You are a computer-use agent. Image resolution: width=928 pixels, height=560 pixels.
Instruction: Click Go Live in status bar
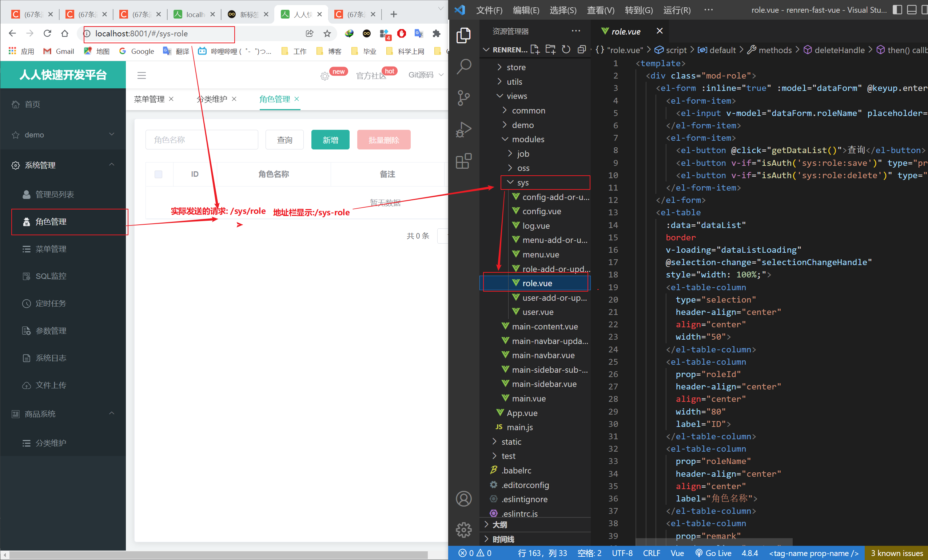coord(713,553)
